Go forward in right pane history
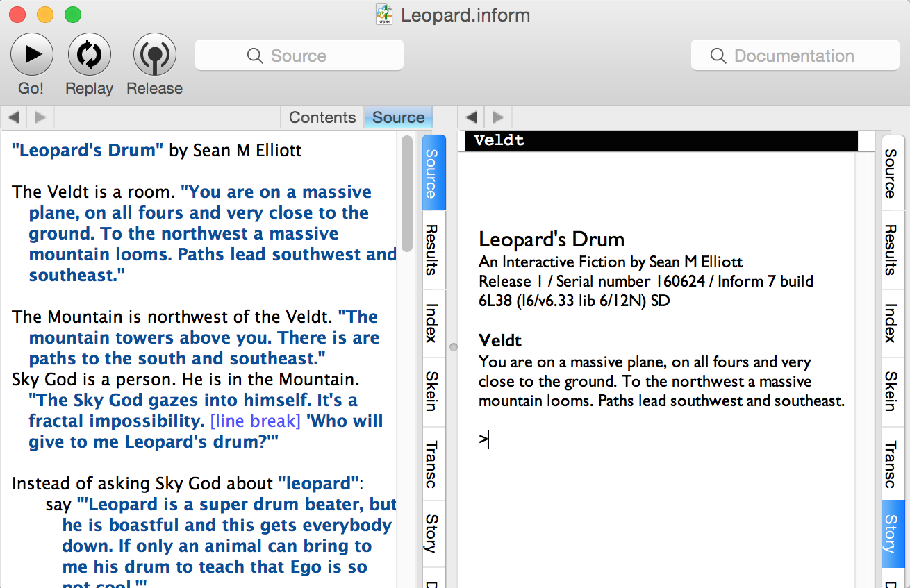910x588 pixels. tap(498, 117)
